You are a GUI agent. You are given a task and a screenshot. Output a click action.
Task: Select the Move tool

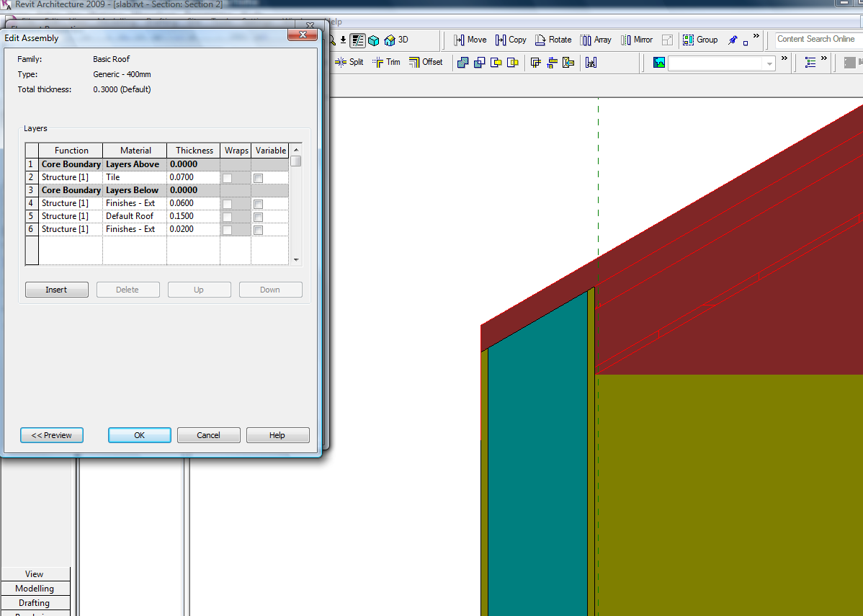tap(470, 40)
